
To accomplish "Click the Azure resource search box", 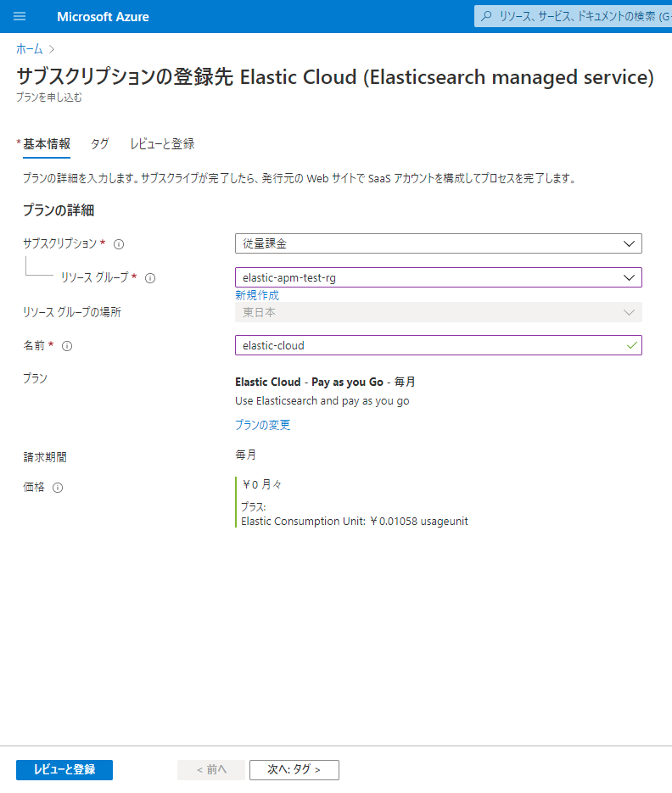I will [x=573, y=16].
